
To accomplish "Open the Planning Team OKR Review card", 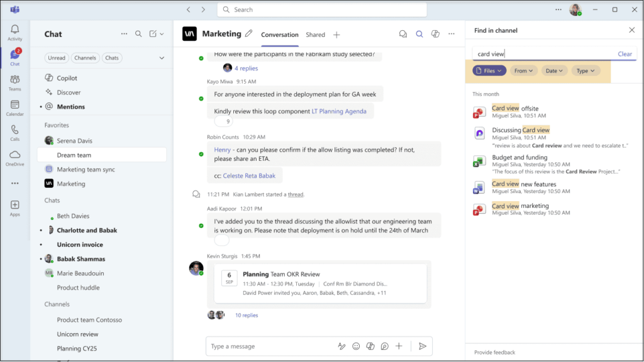I will [x=320, y=283].
